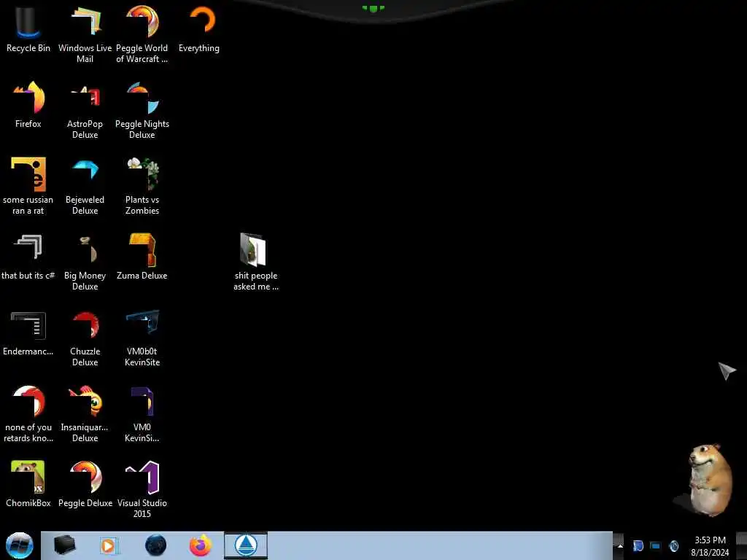Launch media player from the taskbar

pyautogui.click(x=109, y=545)
